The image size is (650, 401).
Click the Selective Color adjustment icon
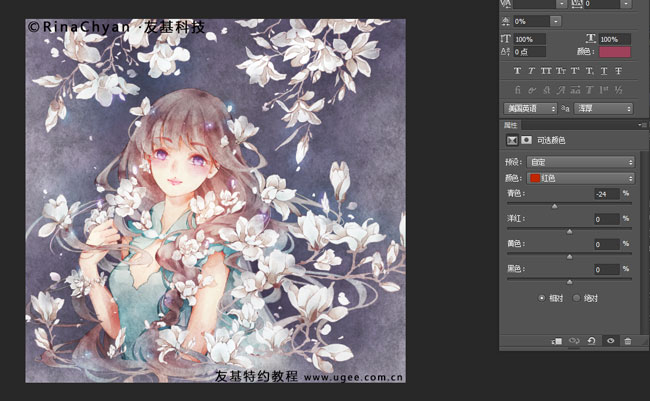(512, 140)
